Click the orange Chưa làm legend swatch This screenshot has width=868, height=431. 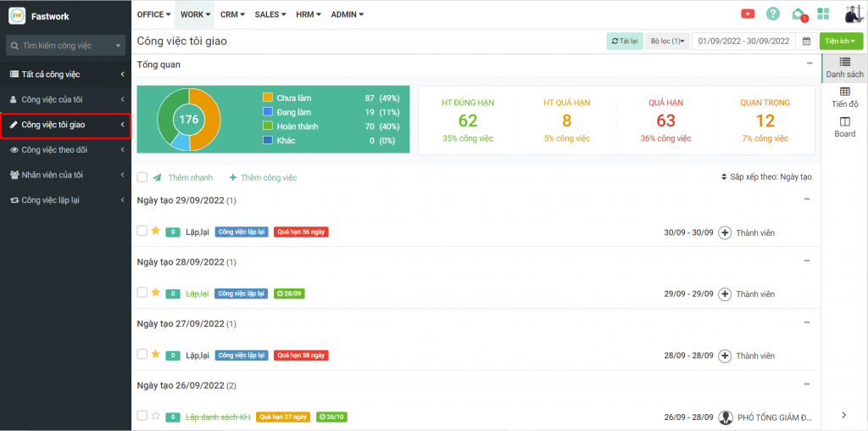point(268,98)
